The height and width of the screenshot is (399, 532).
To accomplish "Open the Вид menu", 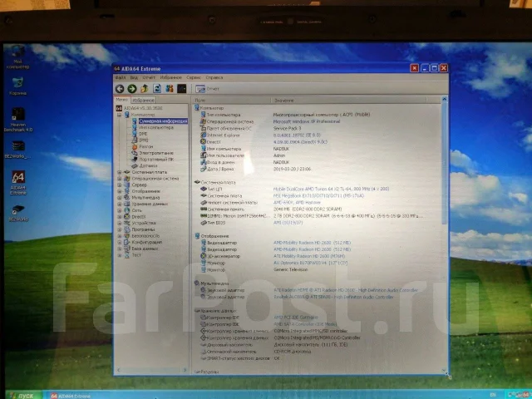I will 134,77.
